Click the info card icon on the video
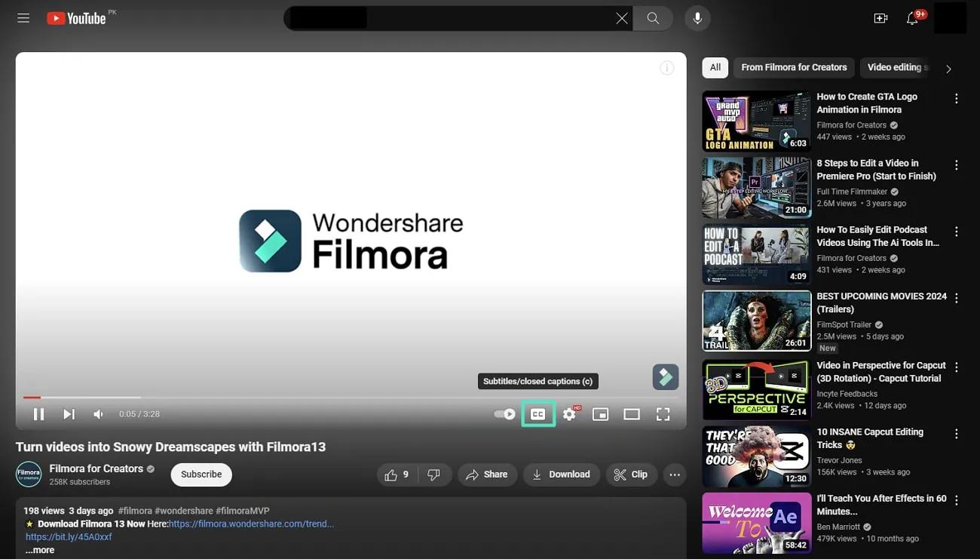Screen dimensions: 980x559 click(x=667, y=68)
